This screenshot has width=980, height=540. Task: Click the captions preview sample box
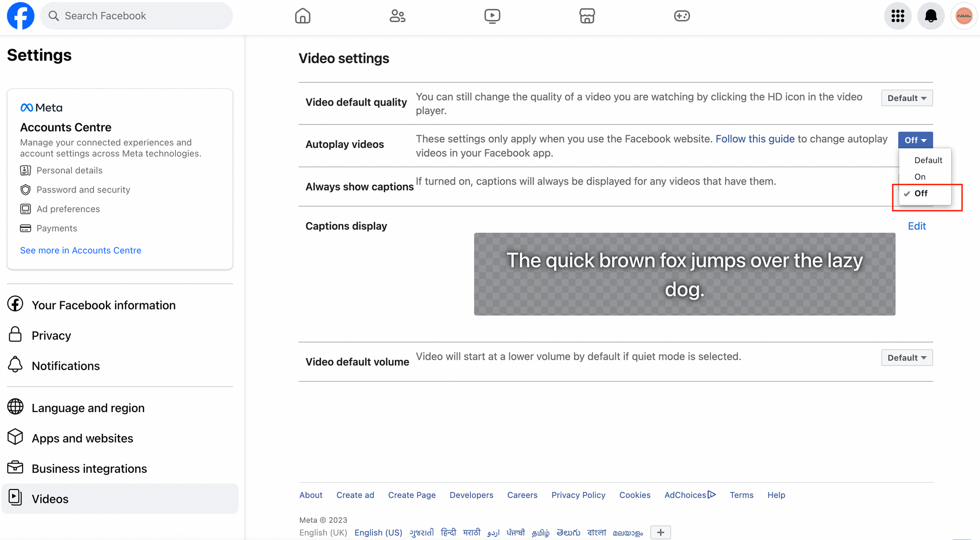[684, 274]
